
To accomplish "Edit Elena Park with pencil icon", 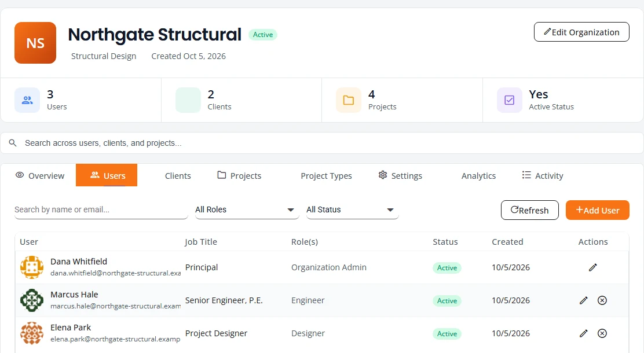I will 584,333.
